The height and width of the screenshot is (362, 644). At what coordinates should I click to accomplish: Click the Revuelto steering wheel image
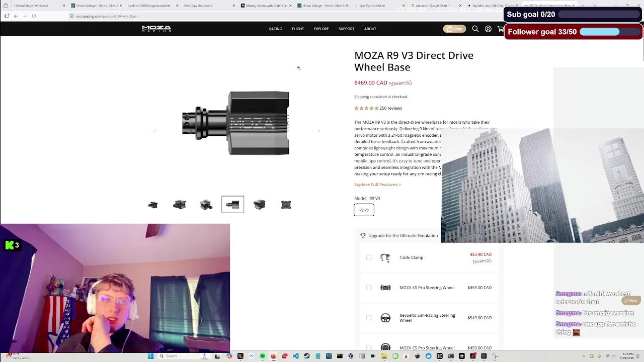[385, 318]
